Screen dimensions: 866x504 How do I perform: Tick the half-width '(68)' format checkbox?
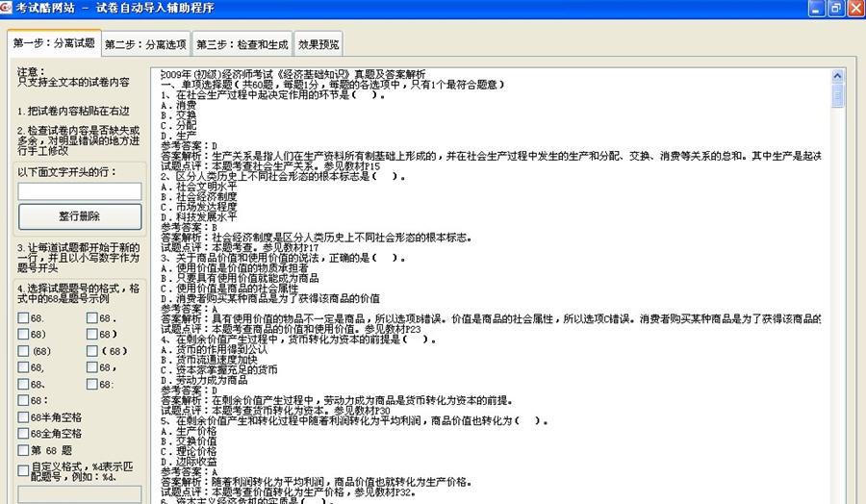click(x=23, y=351)
